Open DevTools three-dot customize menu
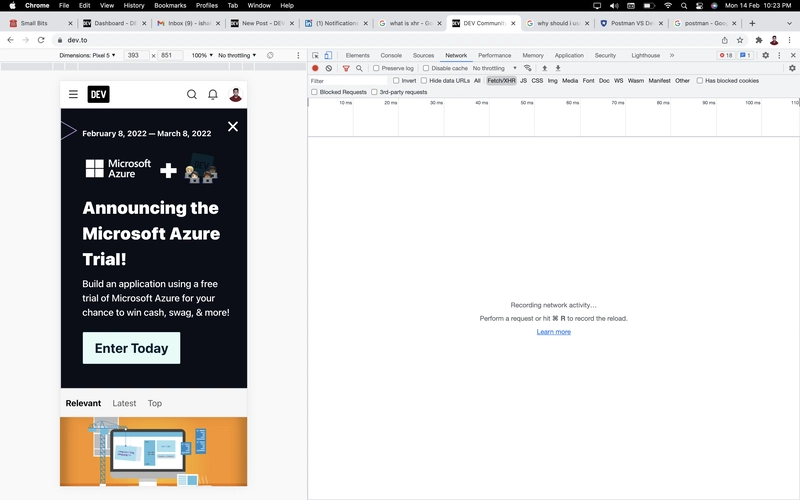Image resolution: width=800 pixels, height=500 pixels. tap(779, 55)
